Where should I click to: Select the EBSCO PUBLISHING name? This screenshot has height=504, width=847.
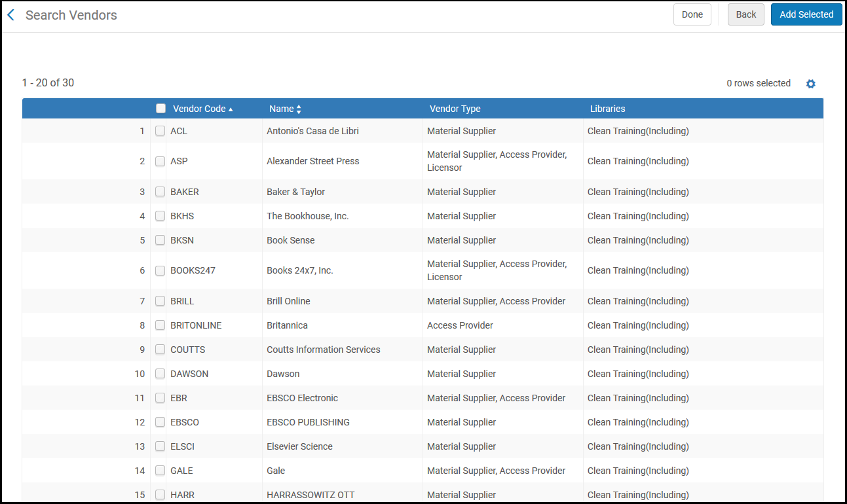point(309,422)
